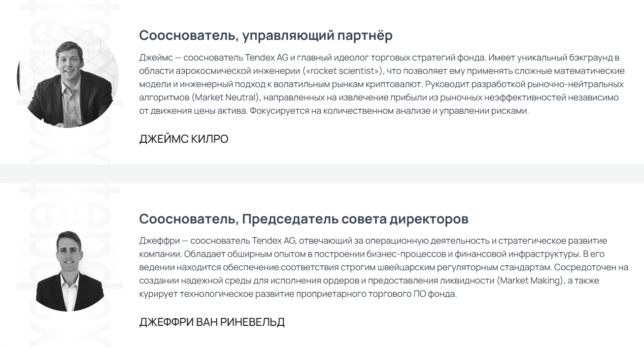Click the heading "Сооснователь, Председатель совета директоров"
644x348 pixels.
pos(304,219)
